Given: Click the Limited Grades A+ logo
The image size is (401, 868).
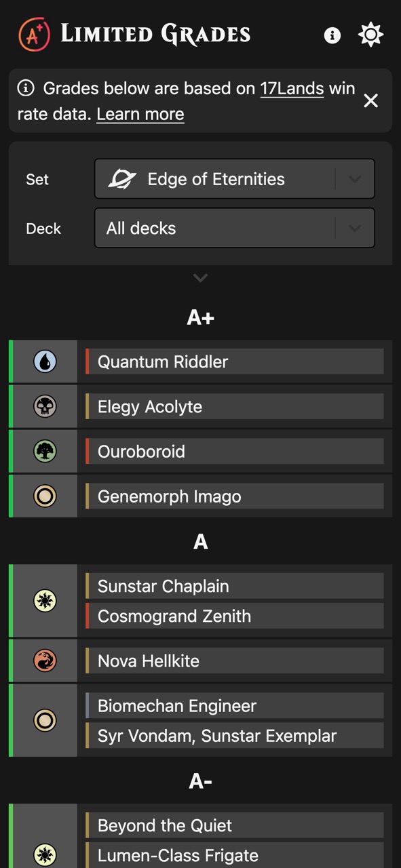Looking at the screenshot, I should click(34, 34).
